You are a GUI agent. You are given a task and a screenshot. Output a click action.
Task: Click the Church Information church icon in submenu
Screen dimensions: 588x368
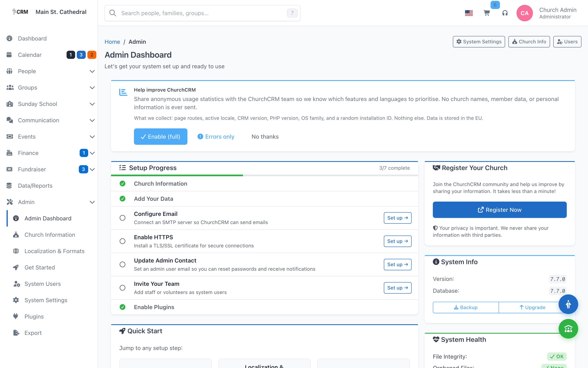[x=16, y=235]
